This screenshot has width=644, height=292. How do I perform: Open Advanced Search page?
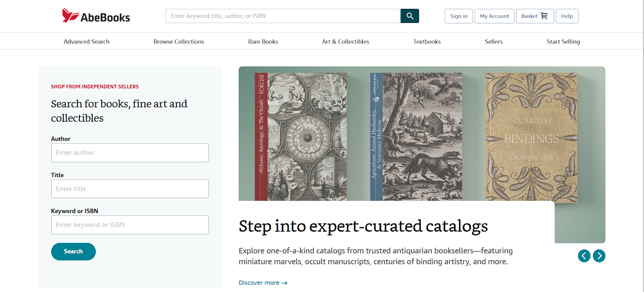point(87,41)
